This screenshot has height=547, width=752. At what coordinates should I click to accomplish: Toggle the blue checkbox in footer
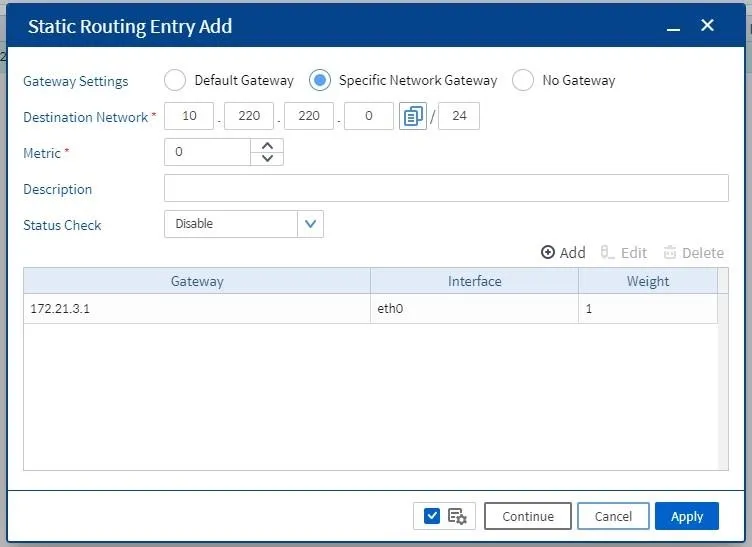pos(432,516)
